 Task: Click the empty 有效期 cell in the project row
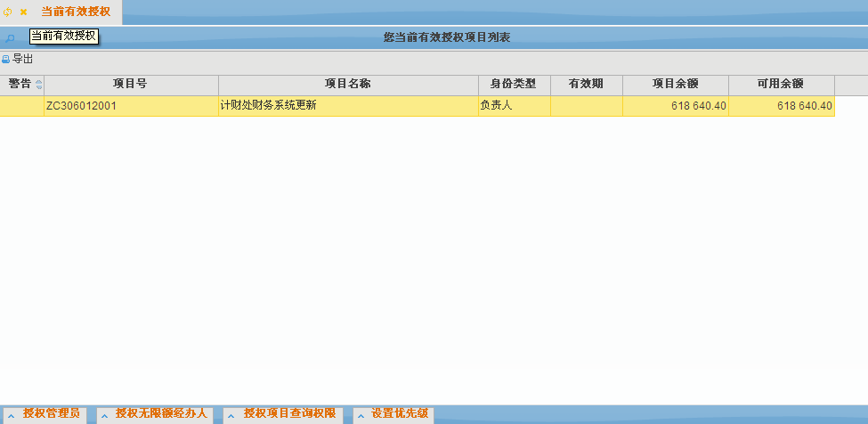(586, 106)
